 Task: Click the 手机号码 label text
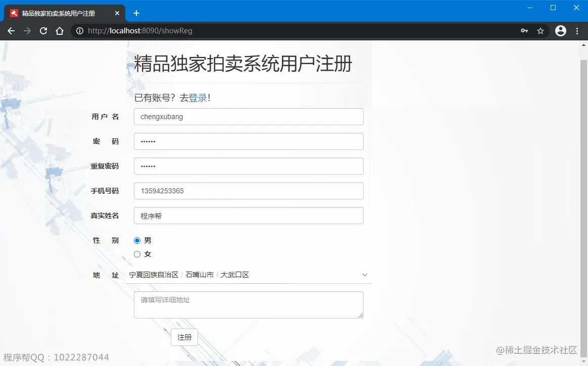tap(105, 191)
